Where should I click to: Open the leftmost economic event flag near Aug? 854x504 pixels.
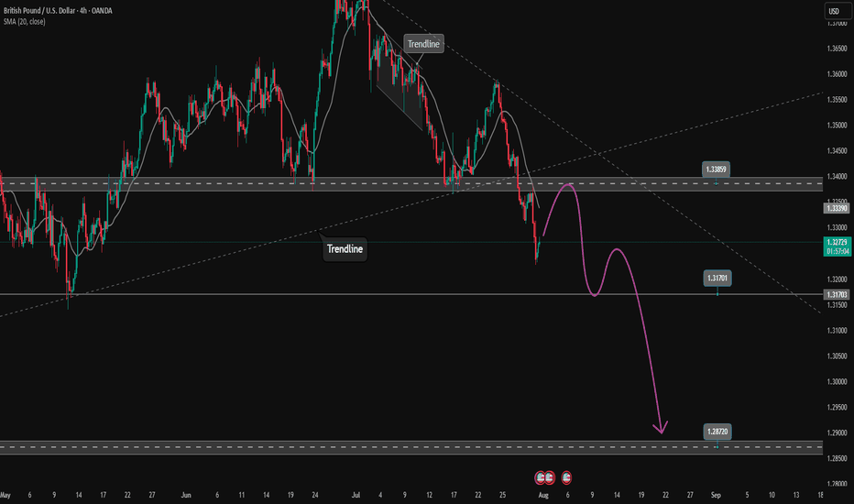pyautogui.click(x=541, y=477)
